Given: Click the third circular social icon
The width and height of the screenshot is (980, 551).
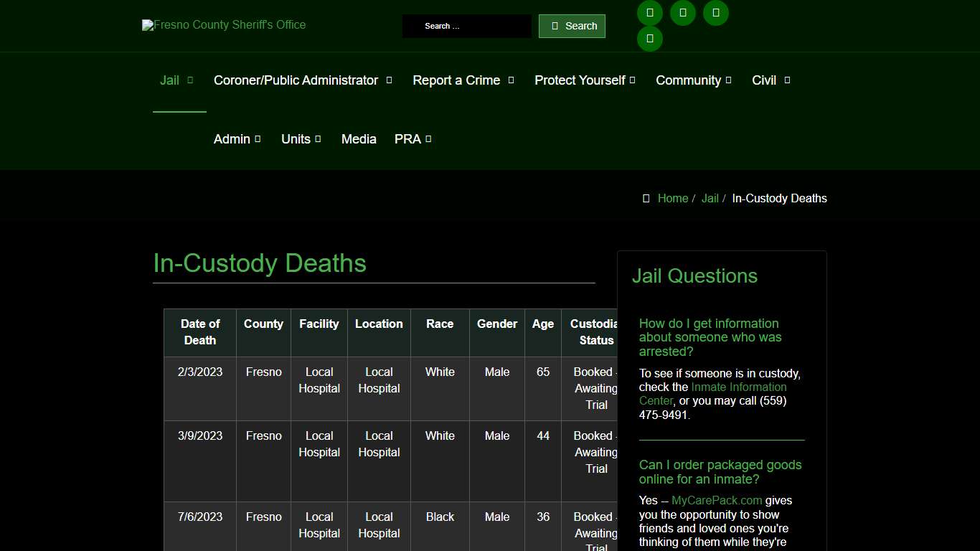Looking at the screenshot, I should 715,12.
